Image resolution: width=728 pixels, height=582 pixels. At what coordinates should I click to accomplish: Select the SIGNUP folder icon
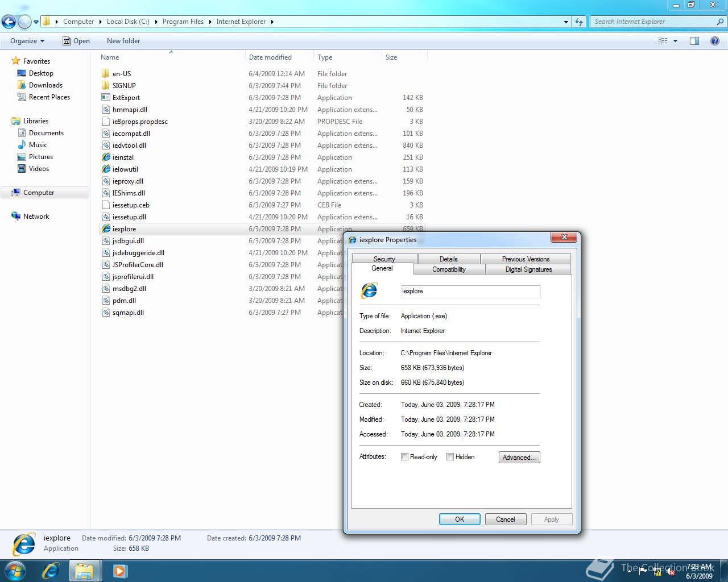pos(106,85)
